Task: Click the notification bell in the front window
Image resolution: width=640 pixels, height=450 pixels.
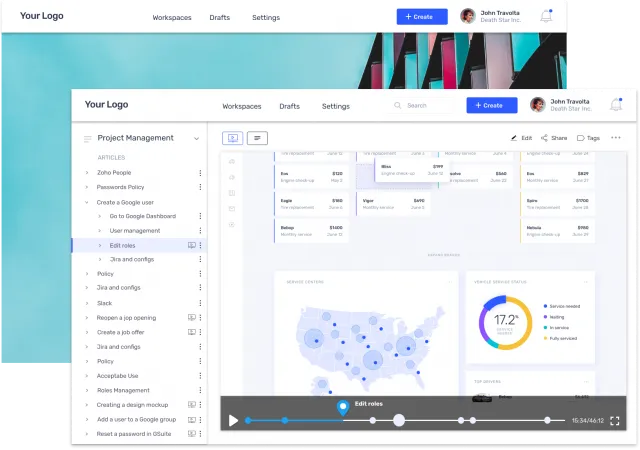Action: coord(616,105)
